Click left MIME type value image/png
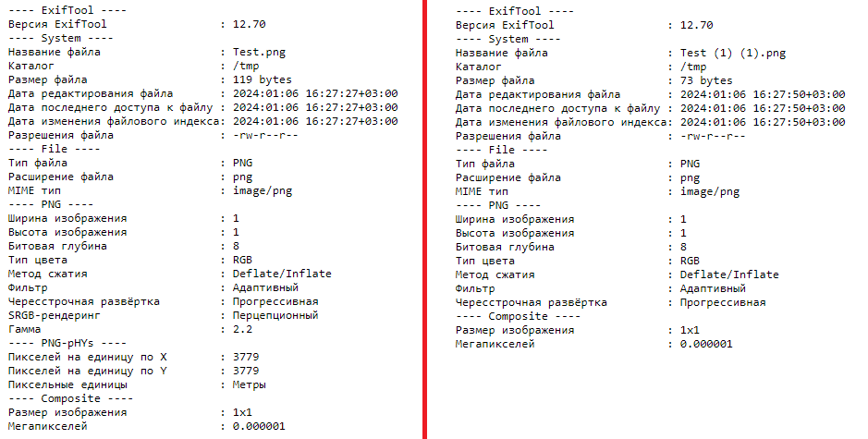The width and height of the screenshot is (868, 439). tap(263, 191)
